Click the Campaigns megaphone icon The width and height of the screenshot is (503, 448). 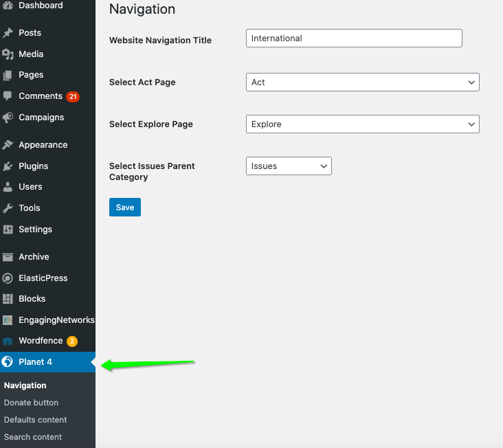[x=8, y=117]
